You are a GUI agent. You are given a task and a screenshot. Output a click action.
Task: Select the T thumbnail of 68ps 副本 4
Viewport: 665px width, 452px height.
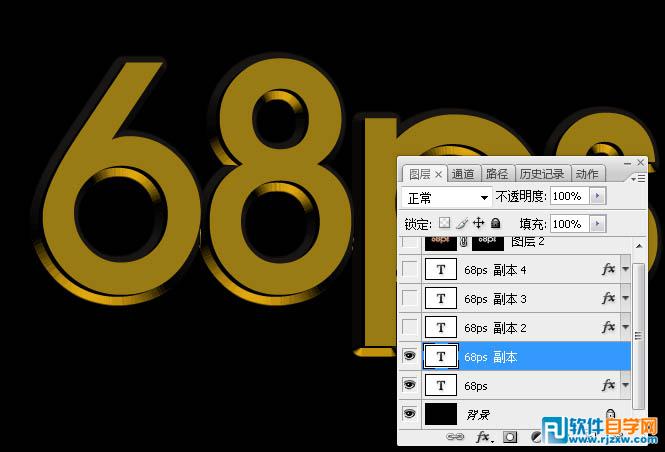(x=441, y=269)
